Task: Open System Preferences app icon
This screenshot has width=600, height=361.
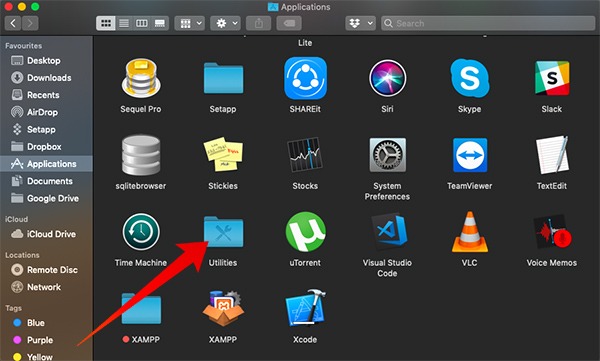Action: tap(387, 155)
